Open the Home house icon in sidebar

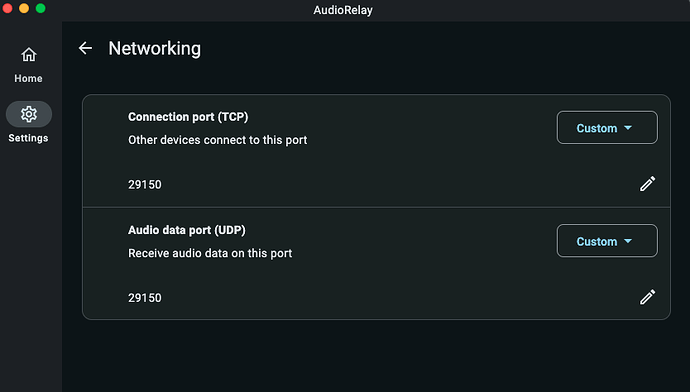29,55
